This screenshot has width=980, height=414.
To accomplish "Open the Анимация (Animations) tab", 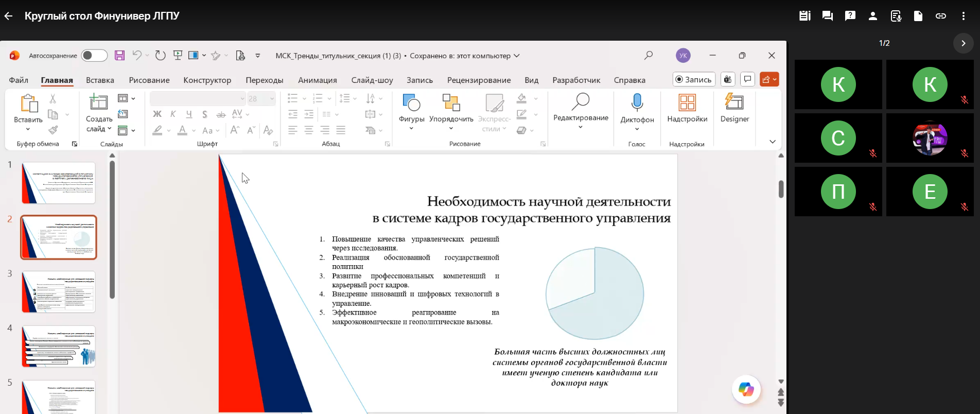I will click(317, 80).
